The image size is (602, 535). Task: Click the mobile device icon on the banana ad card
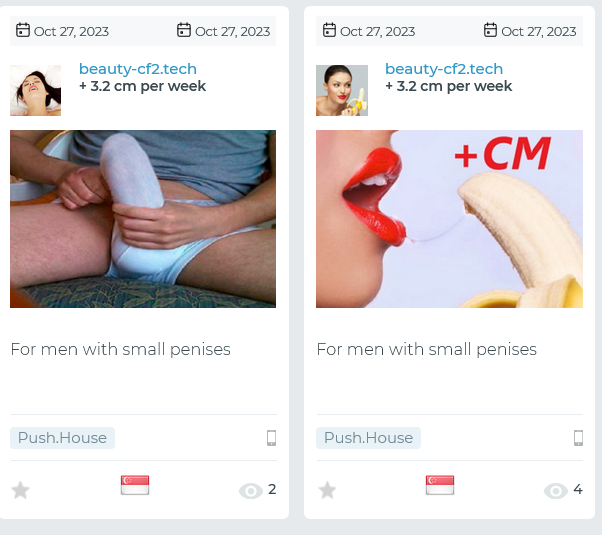[578, 438]
